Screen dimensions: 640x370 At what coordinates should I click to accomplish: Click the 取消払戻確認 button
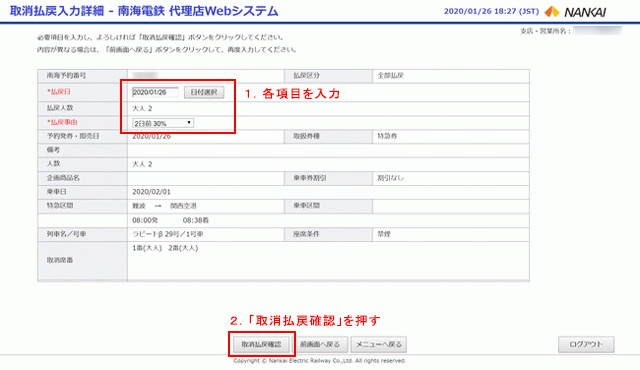coord(261,344)
